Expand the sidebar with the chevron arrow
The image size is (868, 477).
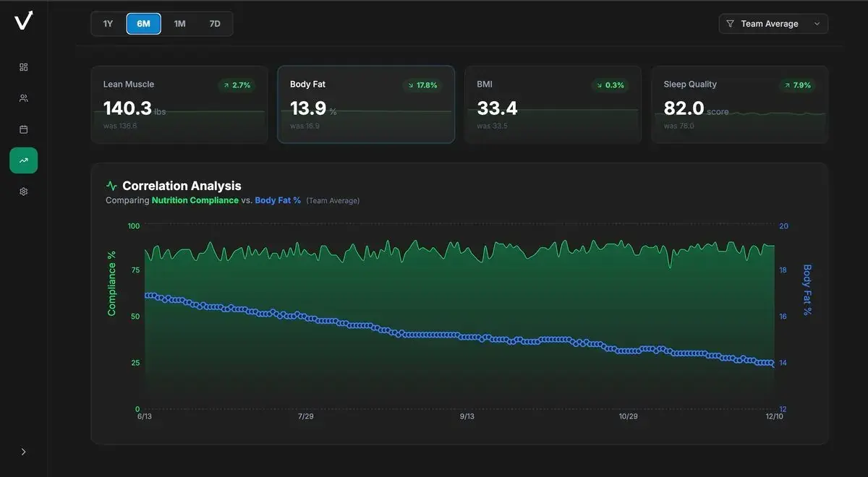(x=23, y=451)
